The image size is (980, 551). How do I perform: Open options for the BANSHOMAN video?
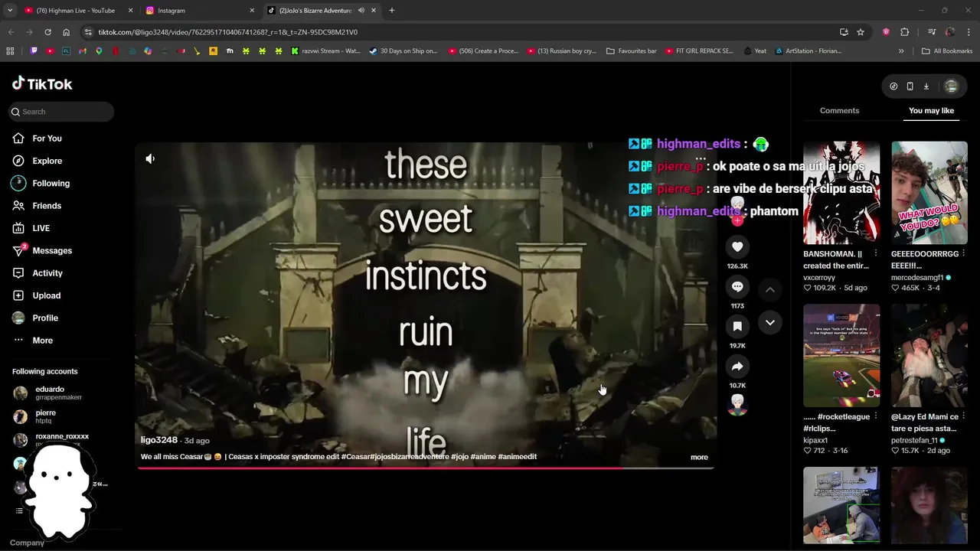(875, 253)
